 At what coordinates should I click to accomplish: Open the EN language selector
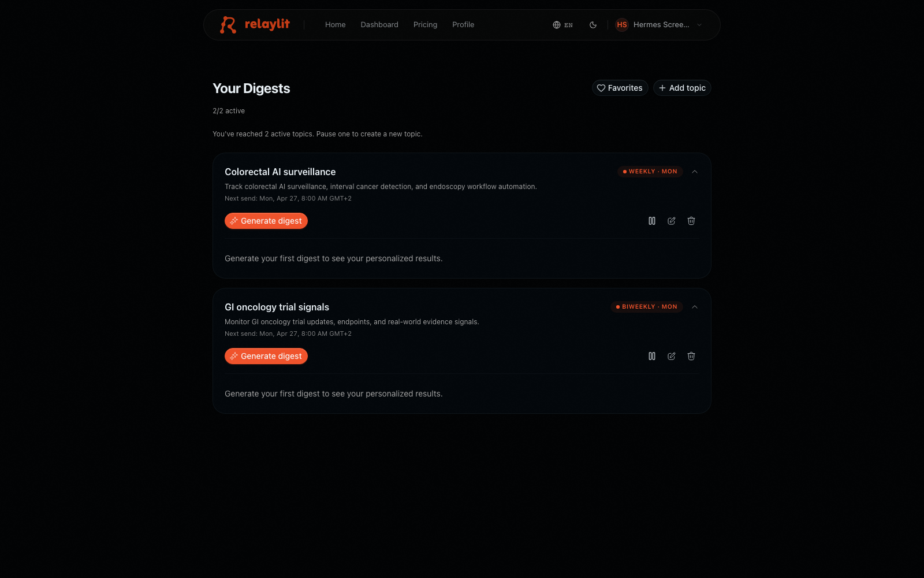tap(563, 25)
